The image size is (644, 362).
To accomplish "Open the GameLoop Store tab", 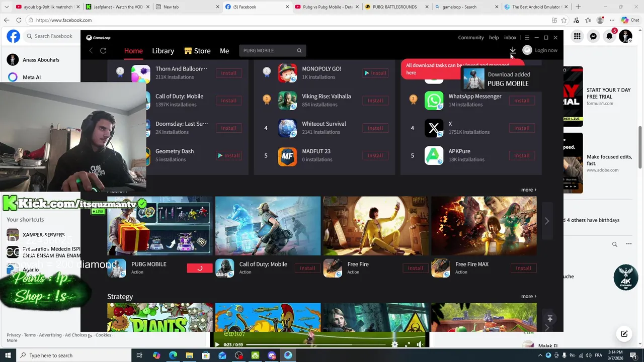I will pos(197,51).
